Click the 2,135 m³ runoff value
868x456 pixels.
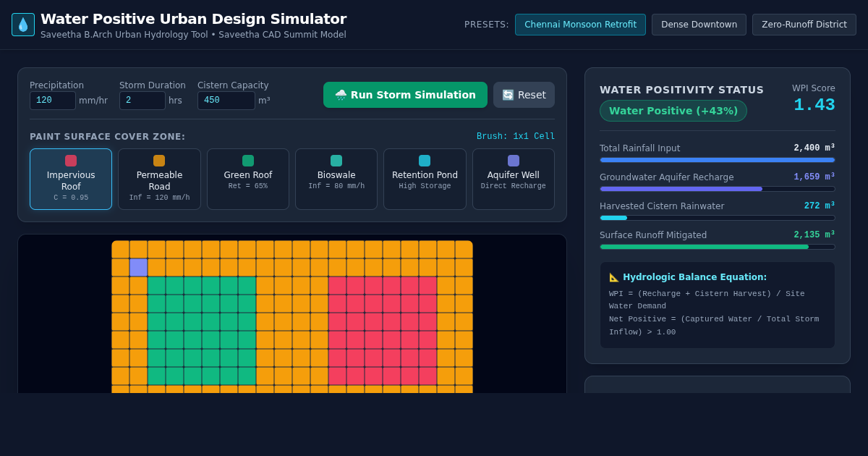coord(814,235)
